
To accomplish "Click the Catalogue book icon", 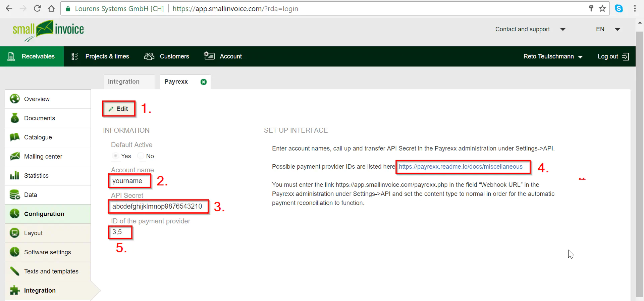I will point(14,137).
